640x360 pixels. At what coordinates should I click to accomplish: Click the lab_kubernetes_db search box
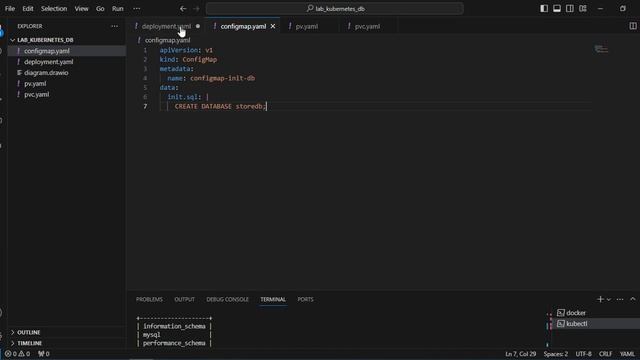335,9
